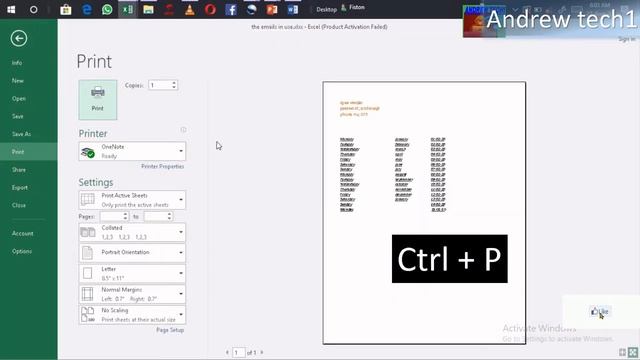Expand the No Scaling dropdown

tap(132, 315)
